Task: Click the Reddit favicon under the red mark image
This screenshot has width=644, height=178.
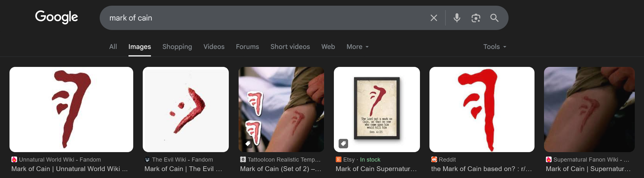Action: [434, 159]
